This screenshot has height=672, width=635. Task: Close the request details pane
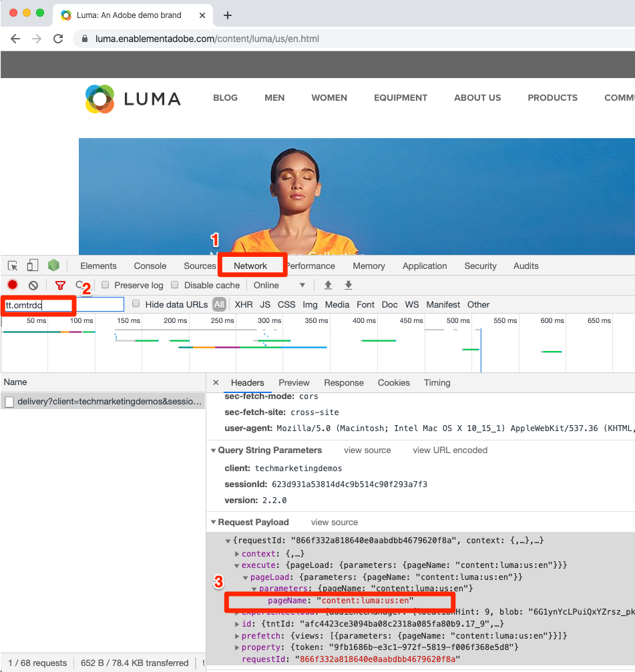[216, 383]
